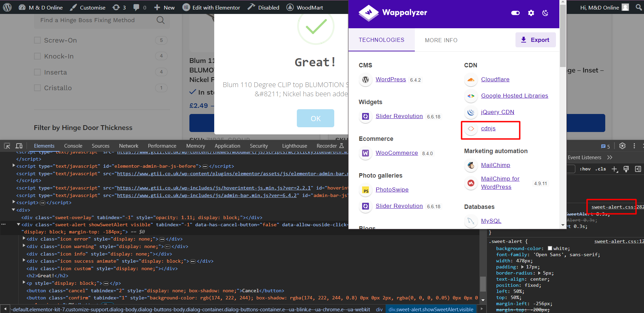Add a new style rule with plus icon
Screen dimensions: 644x313
coord(615,169)
